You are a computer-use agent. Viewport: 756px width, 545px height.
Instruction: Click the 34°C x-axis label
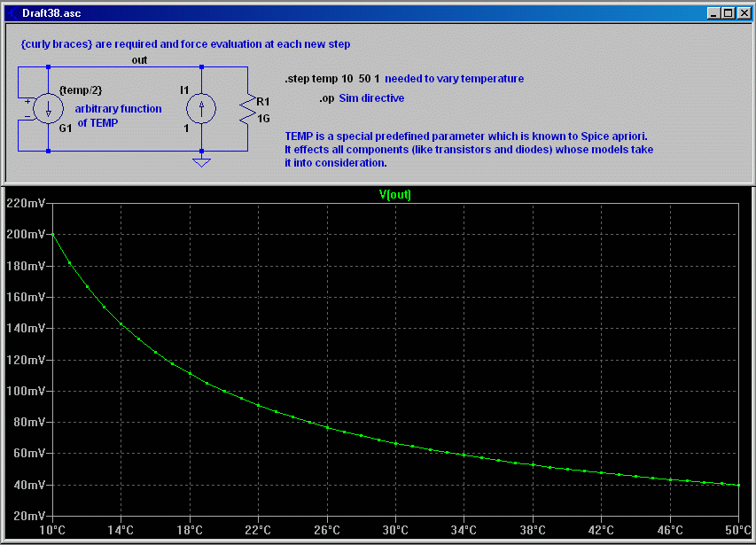464,531
